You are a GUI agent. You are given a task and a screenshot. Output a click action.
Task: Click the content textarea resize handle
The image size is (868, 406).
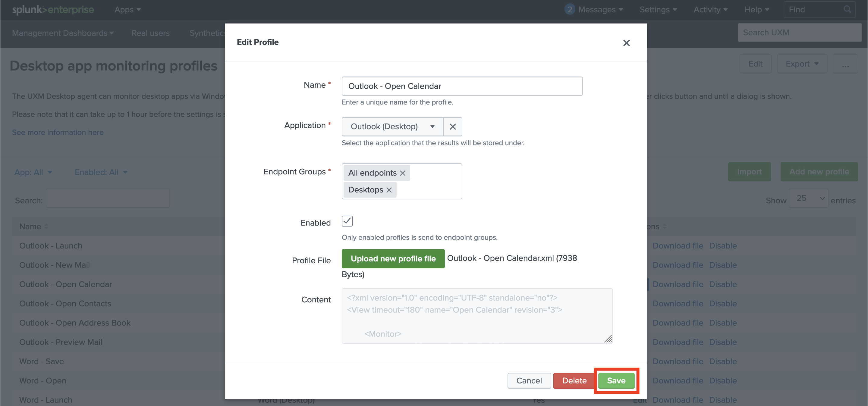[x=608, y=339]
